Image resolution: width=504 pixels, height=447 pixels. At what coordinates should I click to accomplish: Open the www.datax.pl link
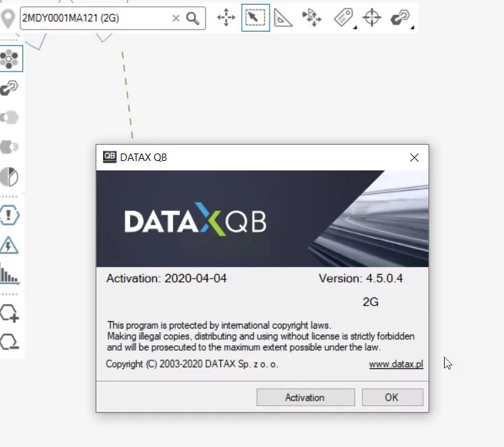(396, 364)
